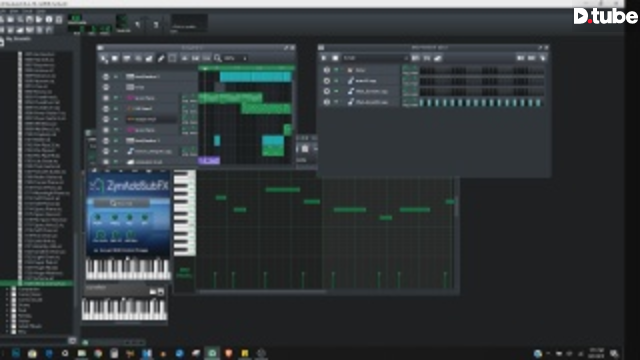
Task: Click the master pitch slider in main toolbar
Action: pyautogui.click(x=156, y=24)
